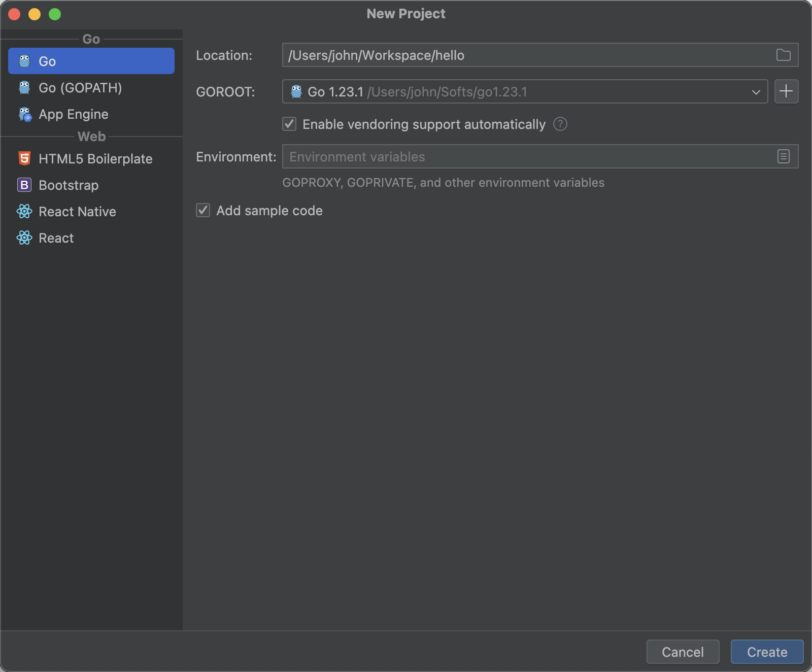Disable vendoring support automatically checkbox

(x=289, y=124)
